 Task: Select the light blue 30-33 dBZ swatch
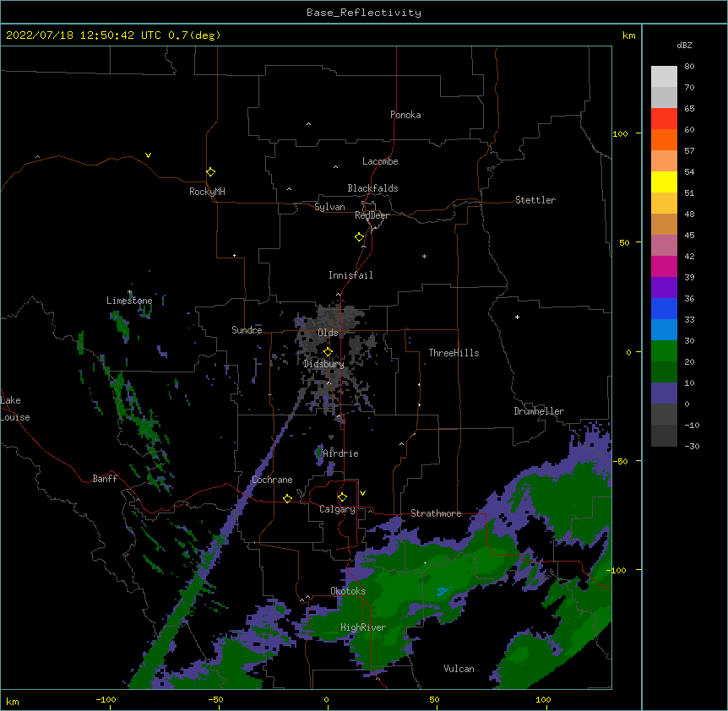point(664,330)
